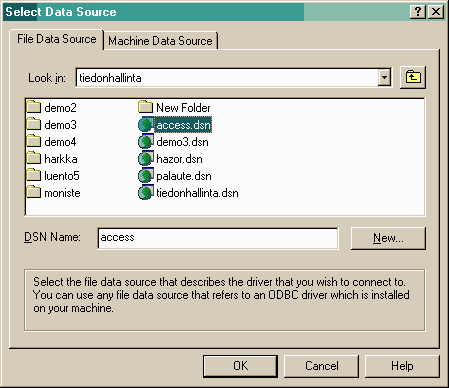Image resolution: width=449 pixels, height=388 pixels.
Task: Click the title bar help question mark
Action: tap(418, 12)
